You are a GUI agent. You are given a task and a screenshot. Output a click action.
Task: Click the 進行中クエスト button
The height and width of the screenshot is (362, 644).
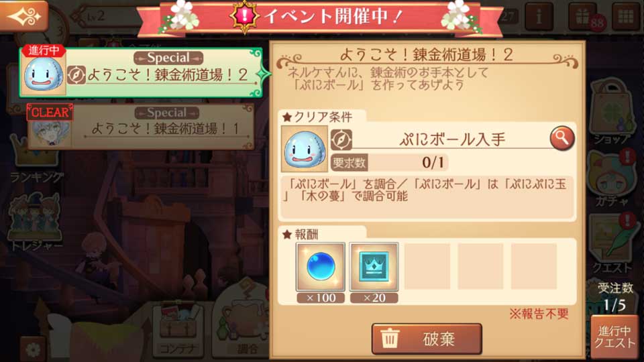pos(615,337)
